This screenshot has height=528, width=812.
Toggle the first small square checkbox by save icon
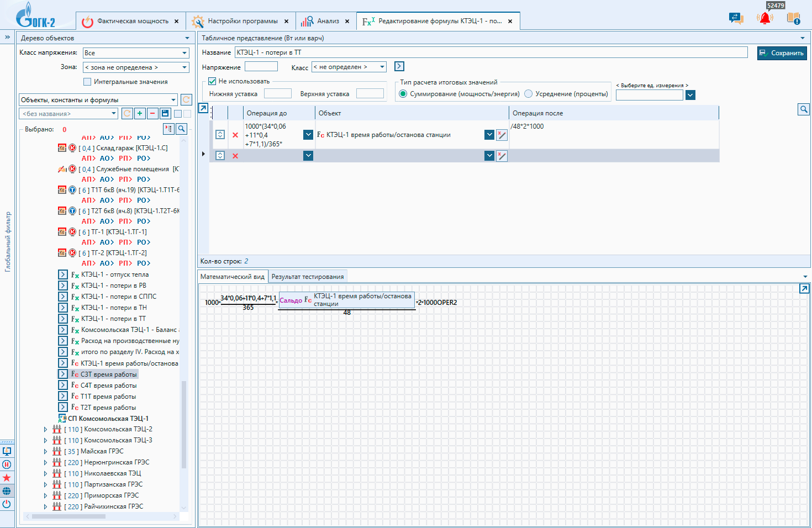[177, 114]
